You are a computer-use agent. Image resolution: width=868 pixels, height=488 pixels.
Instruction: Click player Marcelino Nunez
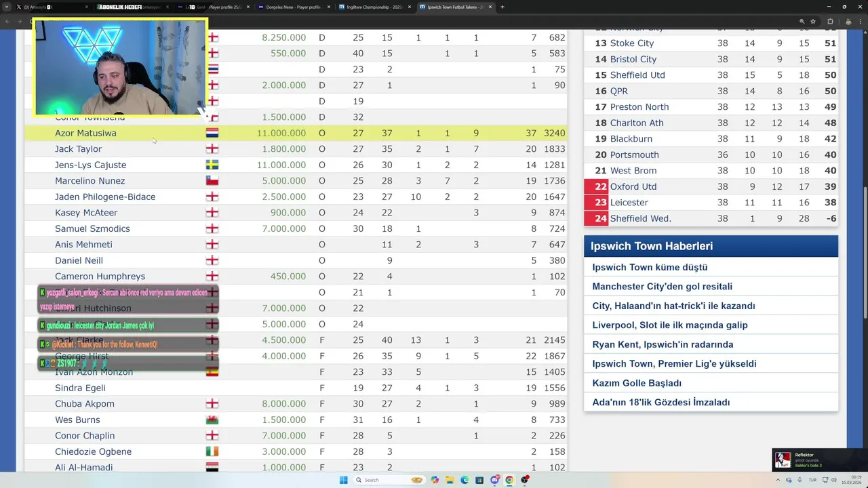click(x=90, y=181)
